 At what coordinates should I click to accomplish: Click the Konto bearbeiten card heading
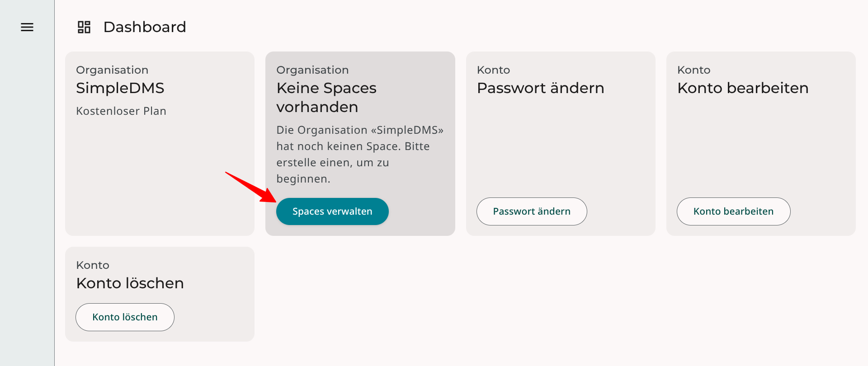[743, 88]
